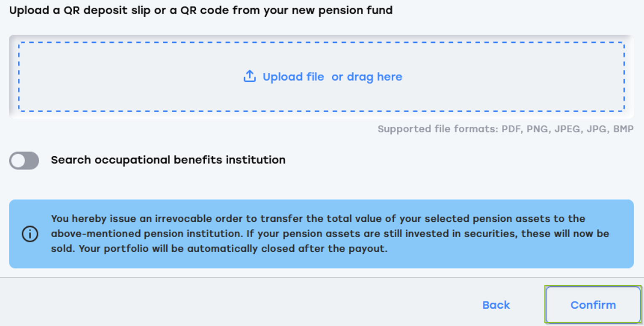The image size is (644, 326).
Task: Click "Search occupational benefits institution" label text
Action: 168,160
